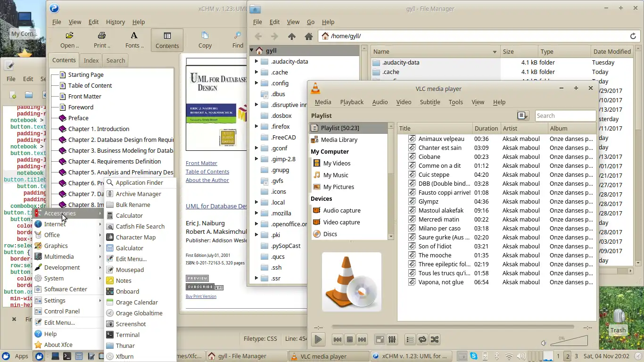This screenshot has width=644, height=362.
Task: Click Skype icon in system tray
Action: pos(473,356)
